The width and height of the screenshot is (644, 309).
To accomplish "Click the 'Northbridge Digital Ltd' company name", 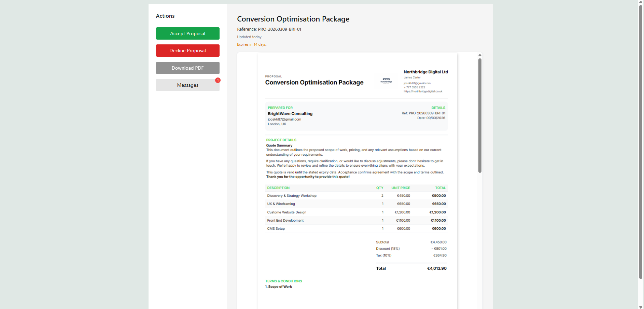I will point(425,72).
